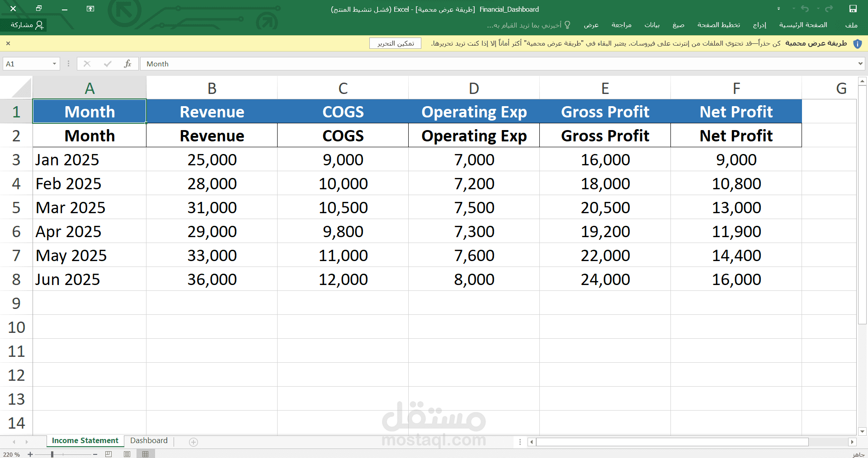Viewport: 868px width, 458px height.
Task: Expand the formula bar
Action: point(860,64)
